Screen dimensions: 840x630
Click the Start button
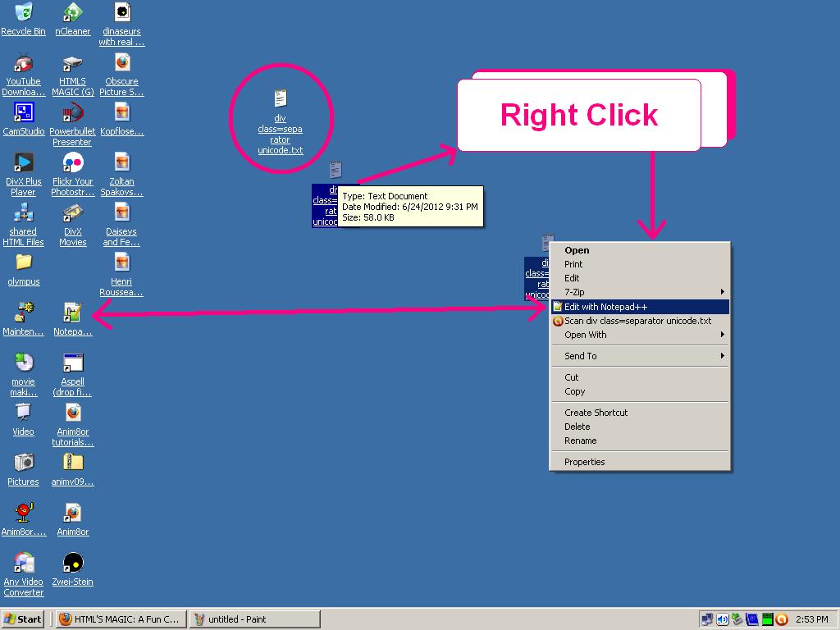[22, 619]
